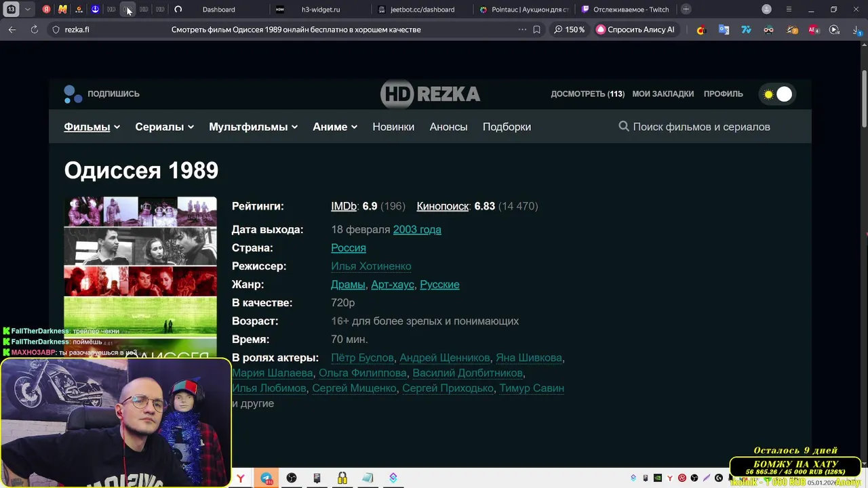This screenshot has height=488, width=868.
Task: Expand the tab groups chevron dropdown
Action: (27, 9)
